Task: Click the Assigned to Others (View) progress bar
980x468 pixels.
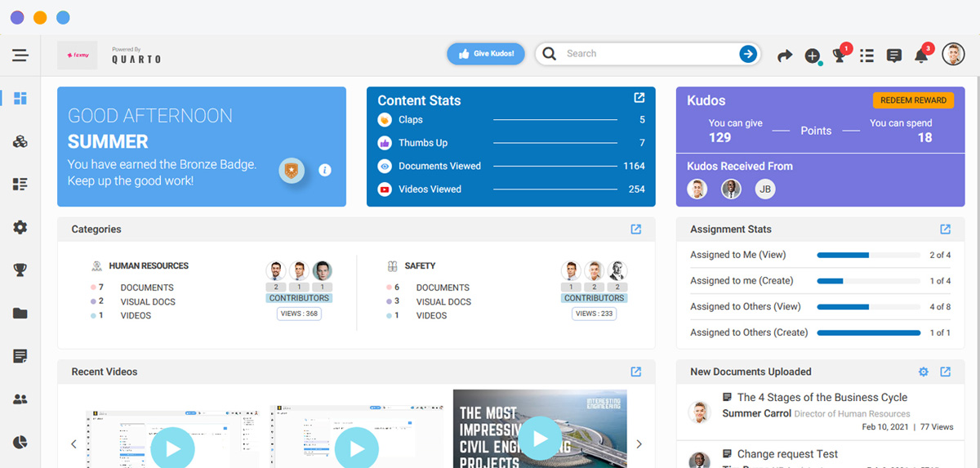Action: coord(869,307)
